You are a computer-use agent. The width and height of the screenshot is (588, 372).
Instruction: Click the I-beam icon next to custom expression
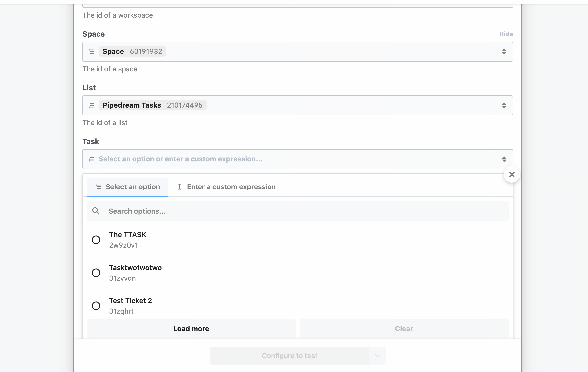click(x=180, y=187)
